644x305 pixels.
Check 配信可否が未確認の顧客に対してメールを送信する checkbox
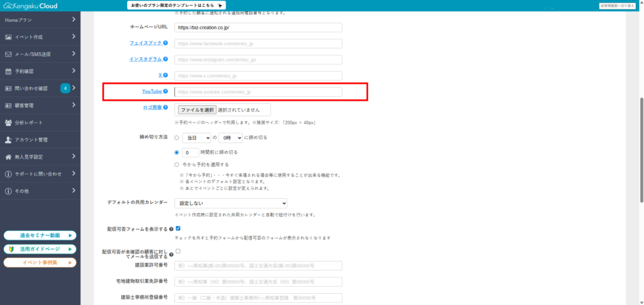(178, 251)
